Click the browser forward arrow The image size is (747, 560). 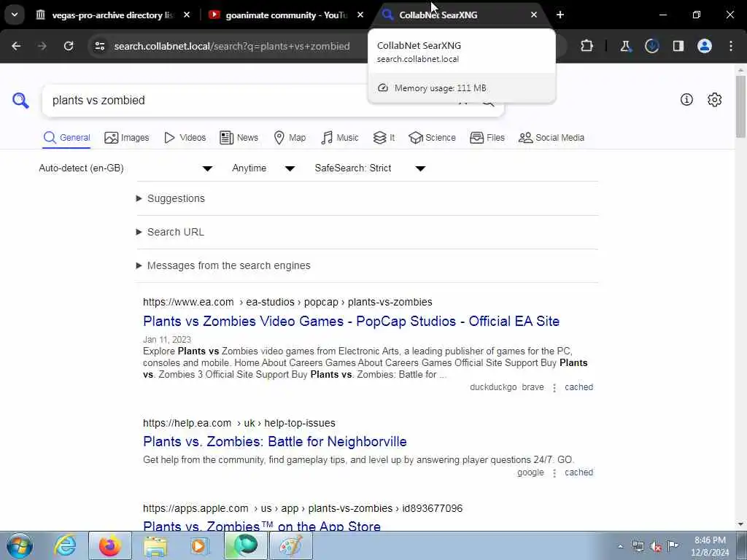[42, 46]
